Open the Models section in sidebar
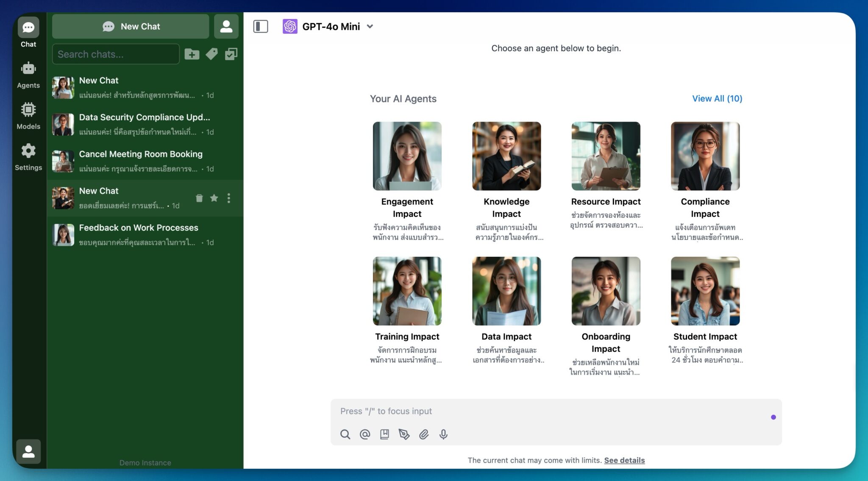Screen dimensions: 868x481 [x=28, y=114]
